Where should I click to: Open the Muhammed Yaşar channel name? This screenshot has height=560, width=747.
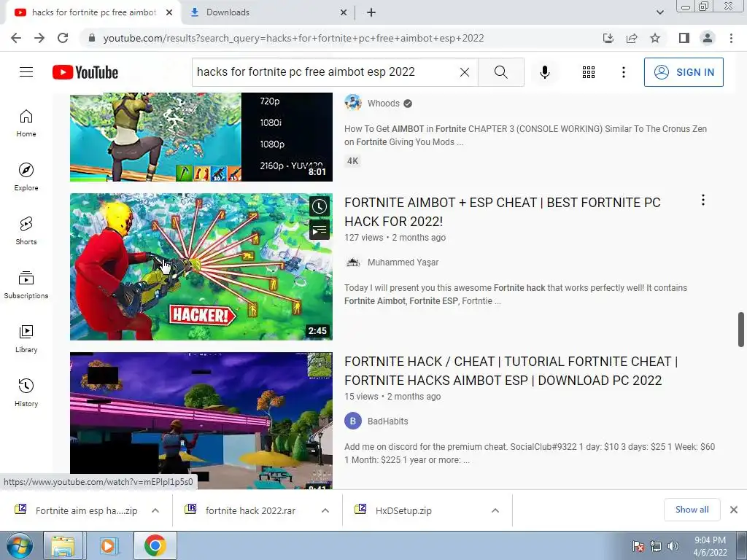pos(403,262)
